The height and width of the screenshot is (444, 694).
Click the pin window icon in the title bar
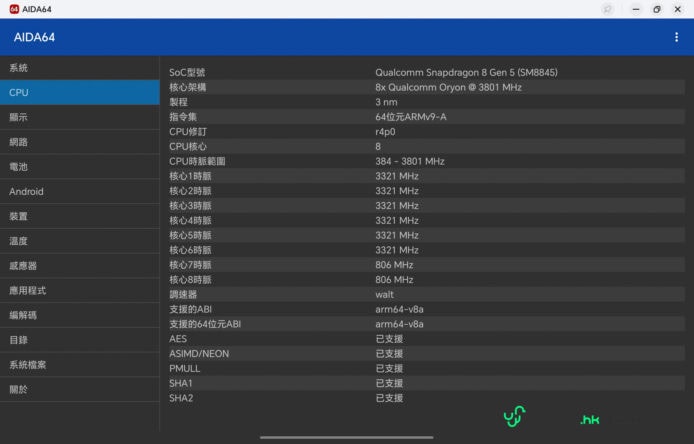tap(607, 9)
